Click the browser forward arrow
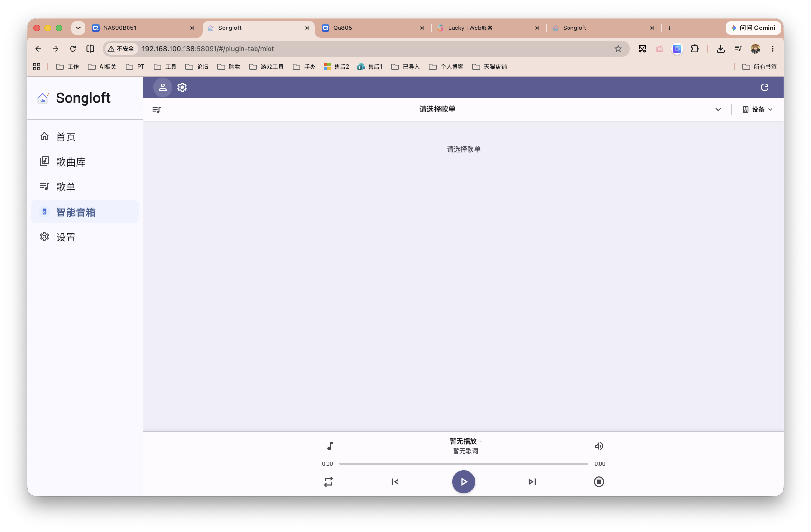The height and width of the screenshot is (532, 811). (56, 49)
